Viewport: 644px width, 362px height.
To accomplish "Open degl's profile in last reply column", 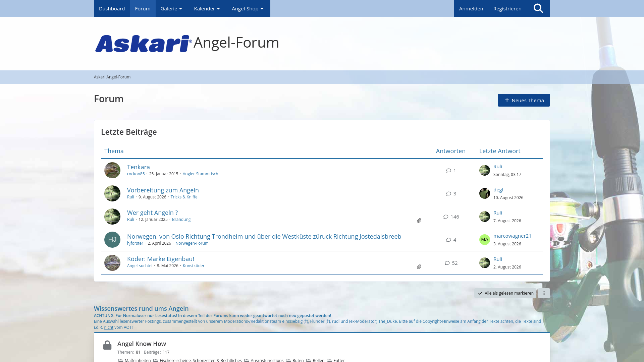I will pyautogui.click(x=498, y=190).
